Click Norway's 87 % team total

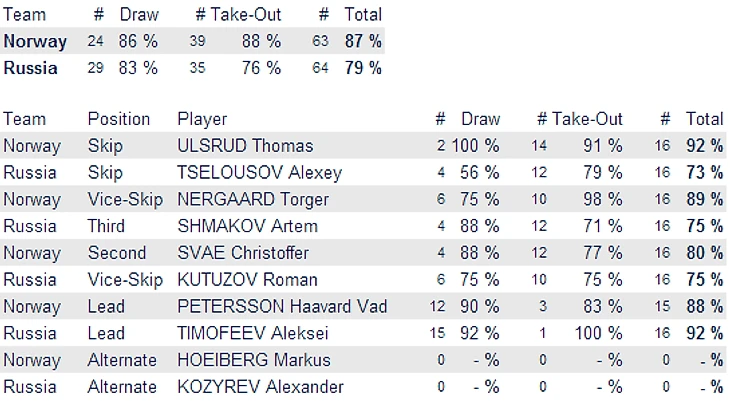361,42
